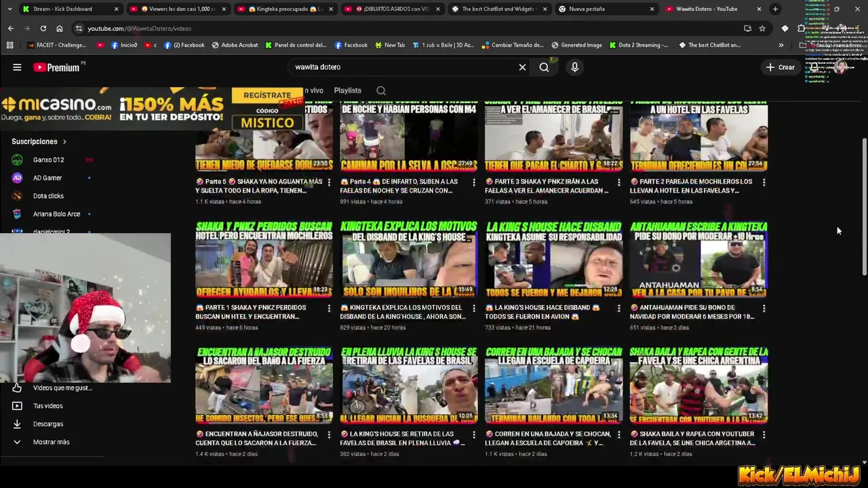Open Ganxo 012 subscription channel

(x=48, y=160)
